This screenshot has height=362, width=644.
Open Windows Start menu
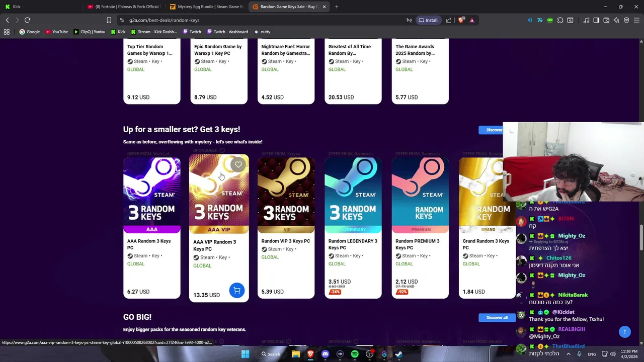pyautogui.click(x=245, y=354)
